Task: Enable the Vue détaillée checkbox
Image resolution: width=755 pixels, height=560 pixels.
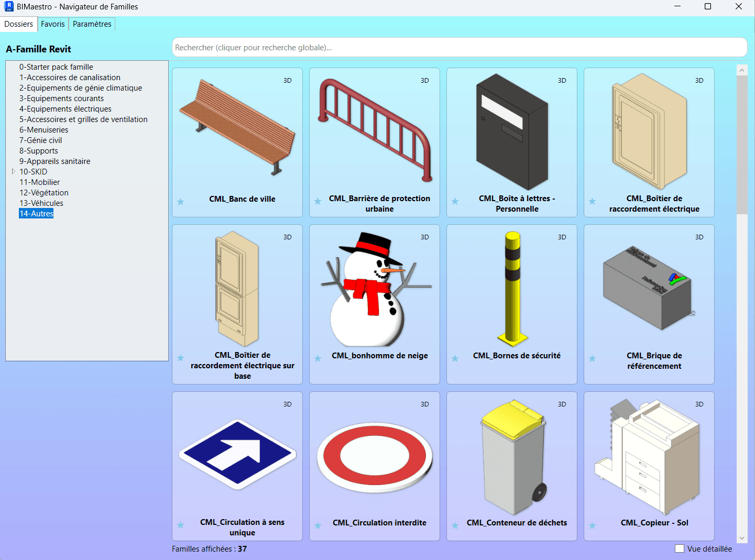Action: [x=680, y=548]
